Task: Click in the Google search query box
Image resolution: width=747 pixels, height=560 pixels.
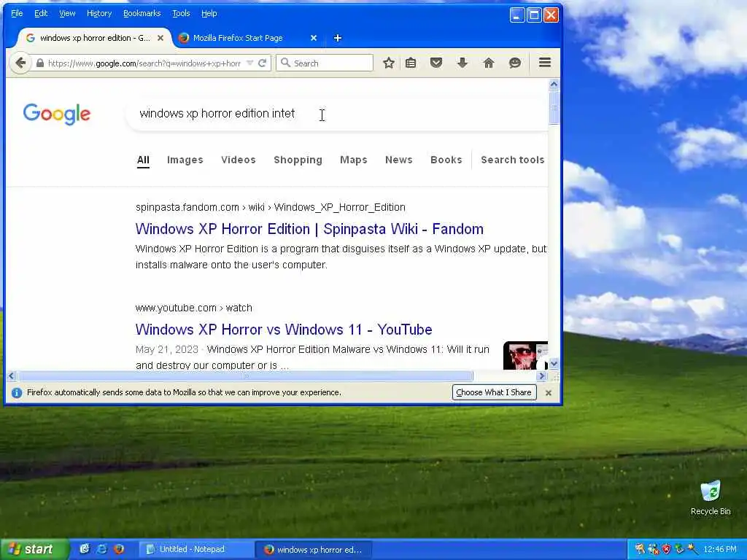Action: (336, 114)
